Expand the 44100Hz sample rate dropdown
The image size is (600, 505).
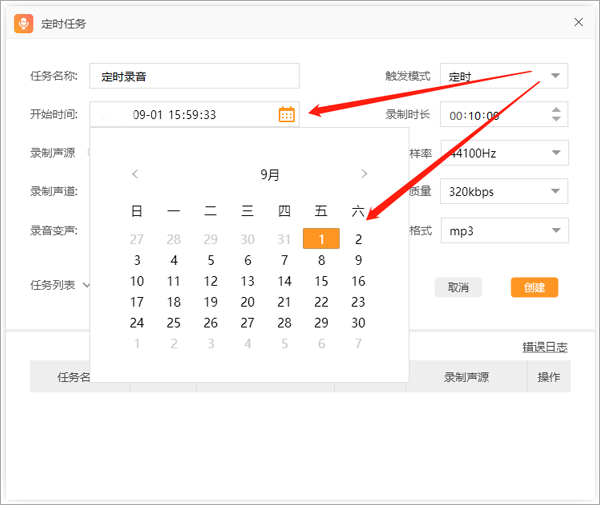tap(556, 153)
